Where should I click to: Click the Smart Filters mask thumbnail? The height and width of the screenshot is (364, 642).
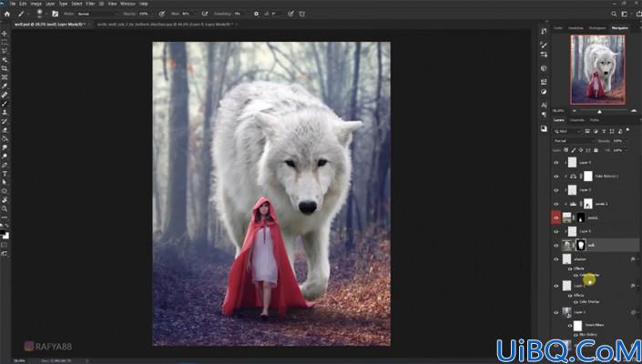pos(577,326)
